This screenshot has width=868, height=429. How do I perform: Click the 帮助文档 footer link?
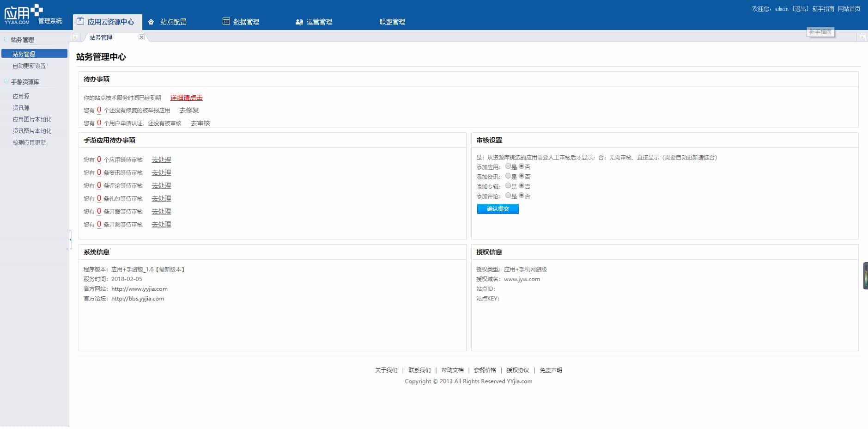(452, 370)
